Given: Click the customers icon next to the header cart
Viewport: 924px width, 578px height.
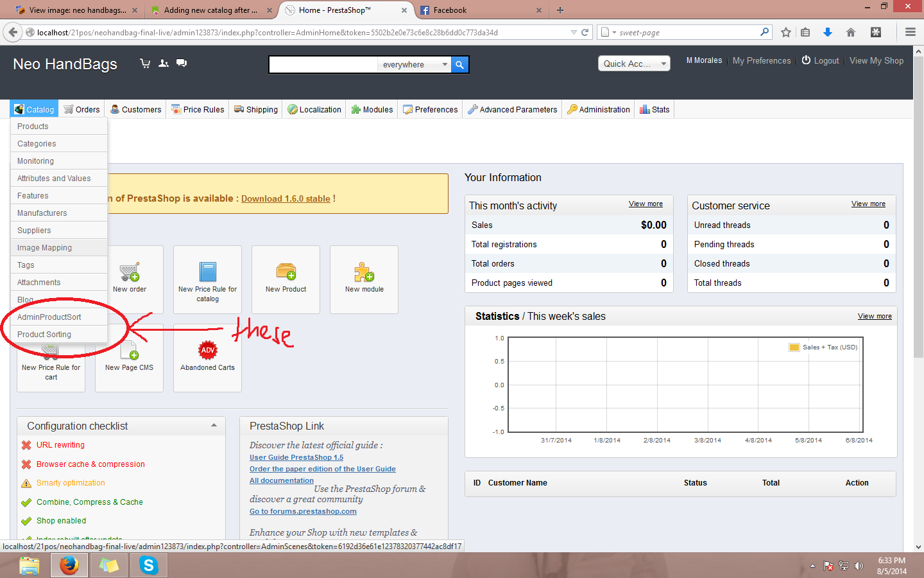Looking at the screenshot, I should point(164,63).
